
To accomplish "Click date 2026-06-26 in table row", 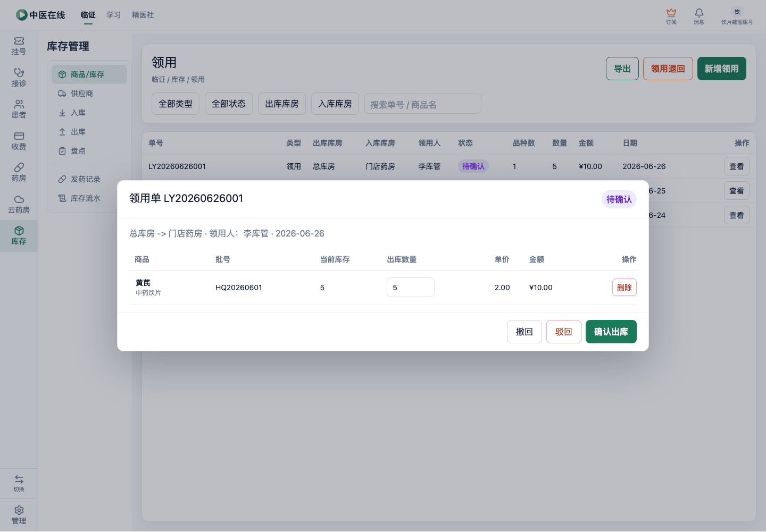I will click(x=644, y=166).
